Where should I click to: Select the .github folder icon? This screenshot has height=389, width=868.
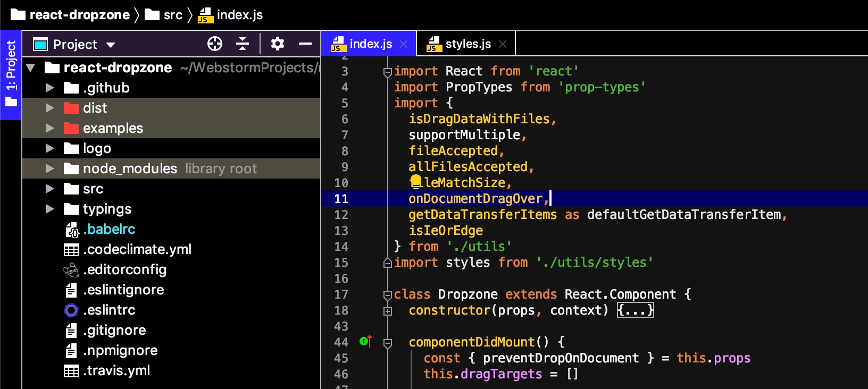71,88
